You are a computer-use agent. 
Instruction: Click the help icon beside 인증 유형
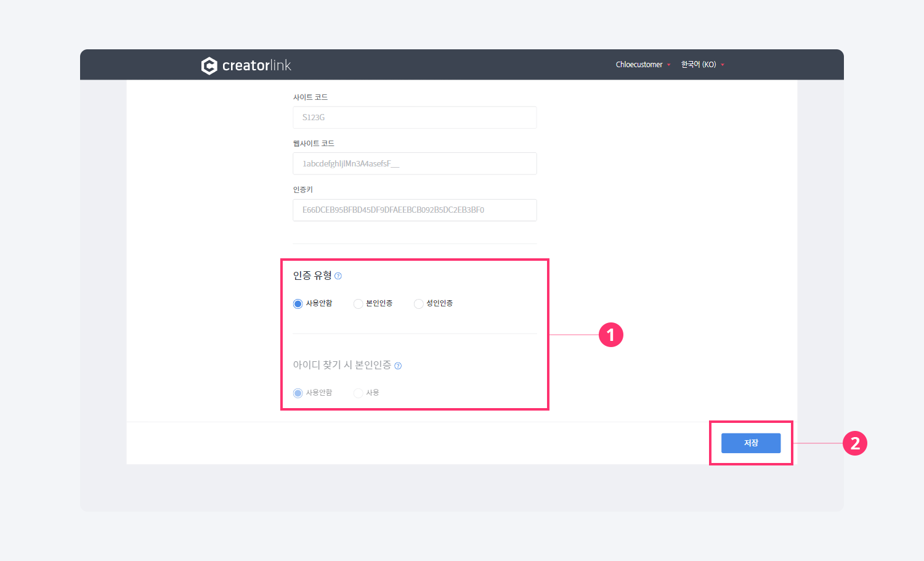[x=338, y=276]
